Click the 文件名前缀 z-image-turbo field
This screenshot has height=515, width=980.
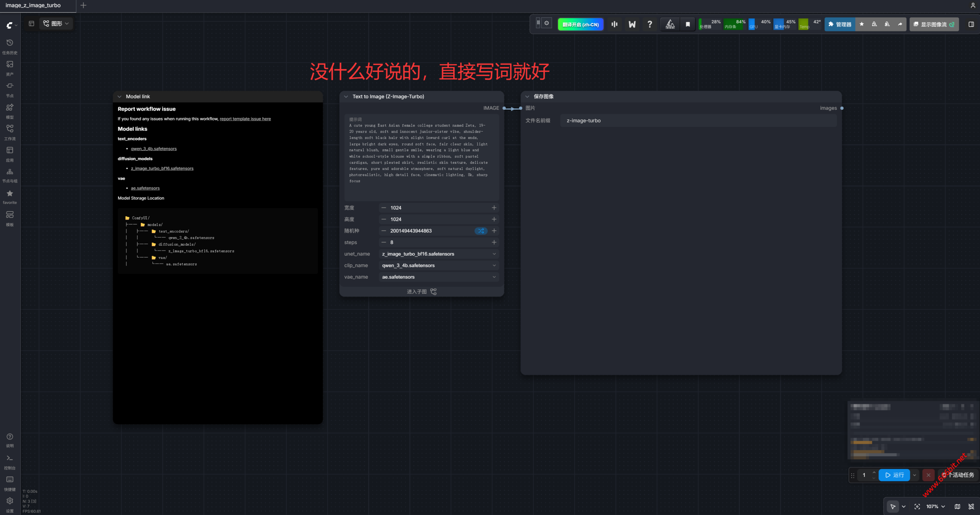(698, 121)
